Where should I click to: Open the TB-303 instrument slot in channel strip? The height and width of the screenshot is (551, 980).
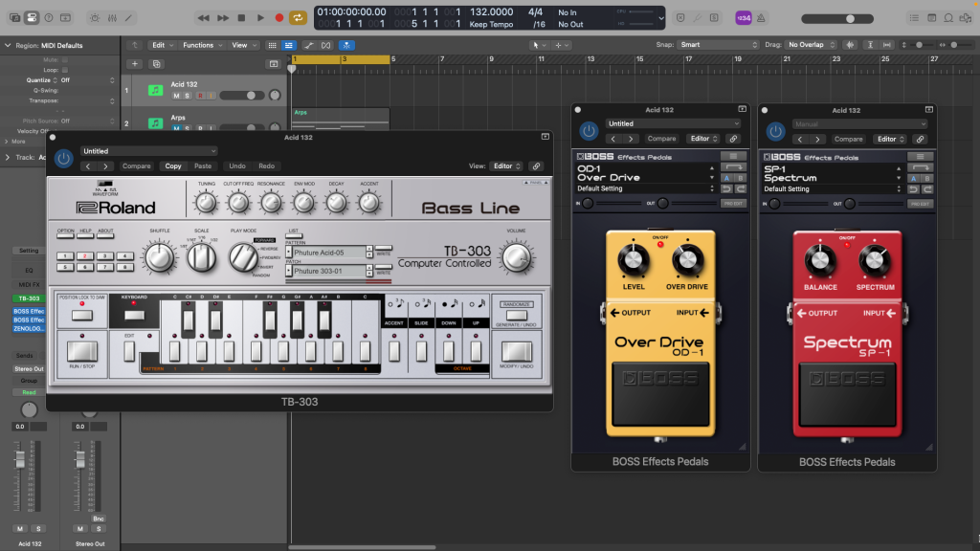pyautogui.click(x=29, y=298)
